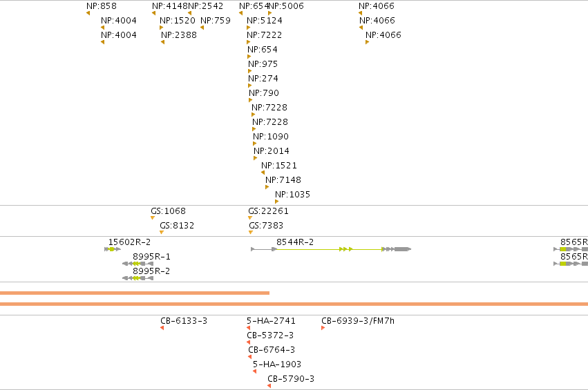Viewport: 588px width, 390px height.
Task: Select the insertion marker below NP:4148
Action: point(154,13)
